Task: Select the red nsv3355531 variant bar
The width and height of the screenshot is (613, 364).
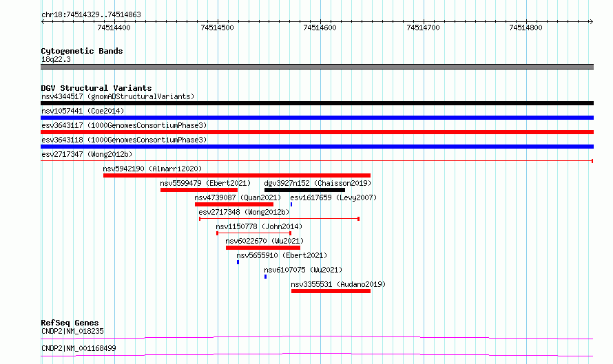Action: click(331, 291)
